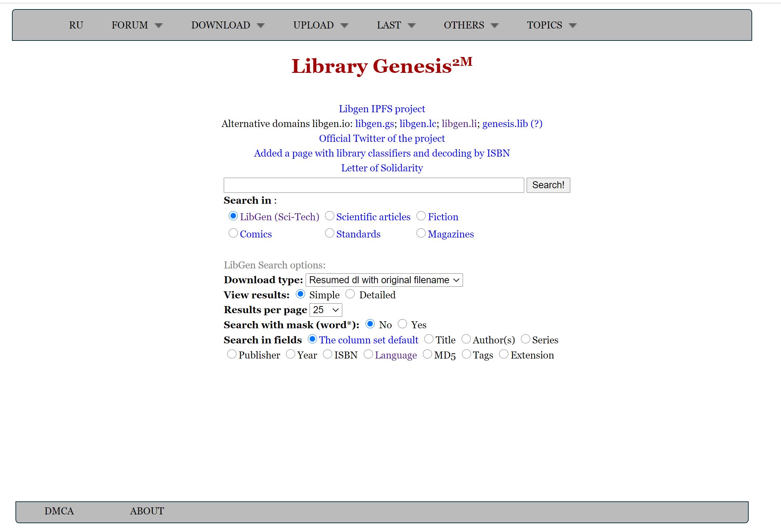Select Comics as search collection
The width and height of the screenshot is (781, 532).
(233, 233)
